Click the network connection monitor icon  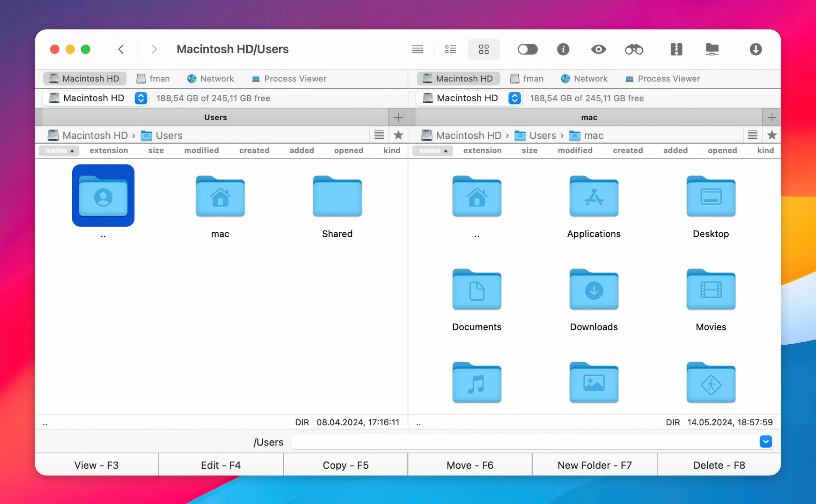click(x=712, y=49)
